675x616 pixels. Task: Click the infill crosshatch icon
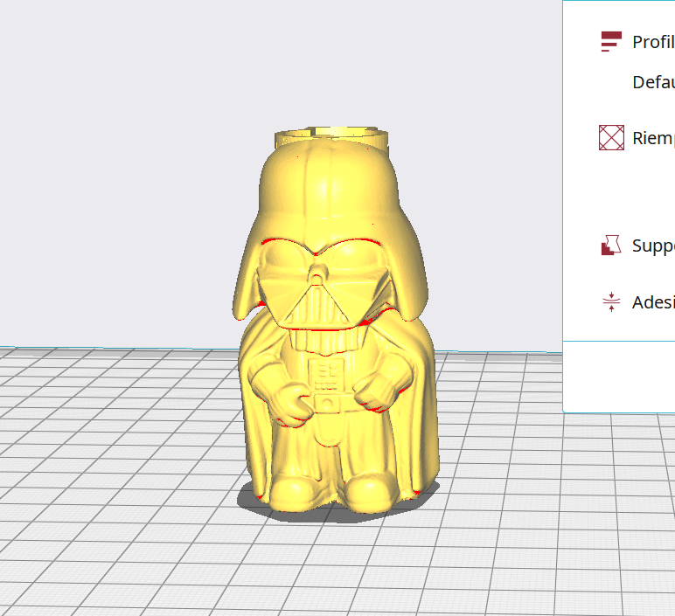click(x=611, y=138)
